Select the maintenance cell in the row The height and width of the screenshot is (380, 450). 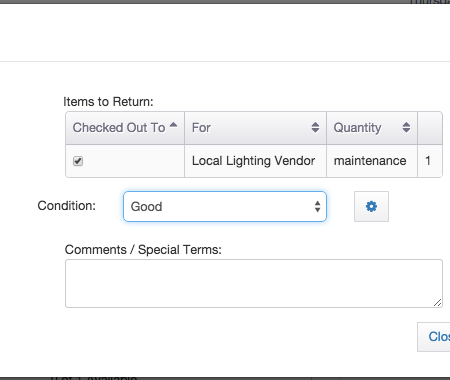tap(372, 161)
